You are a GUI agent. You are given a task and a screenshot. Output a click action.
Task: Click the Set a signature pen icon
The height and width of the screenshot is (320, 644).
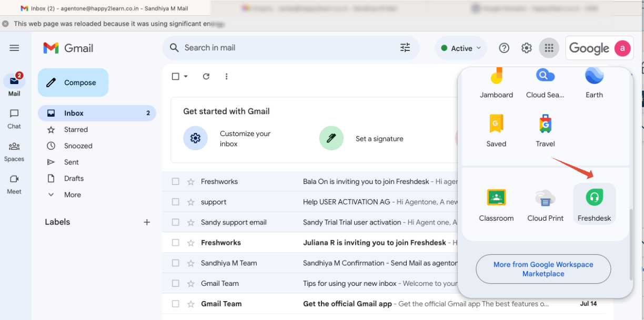[331, 139]
